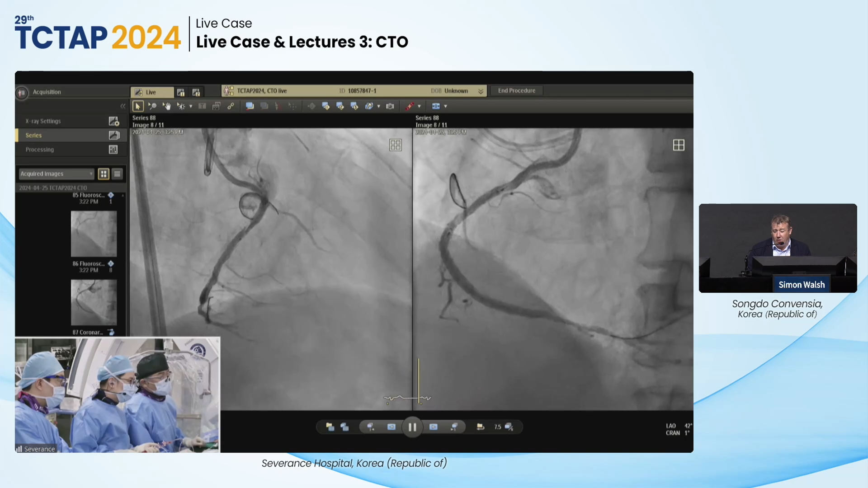Click the flag 2 marker icon

340,106
